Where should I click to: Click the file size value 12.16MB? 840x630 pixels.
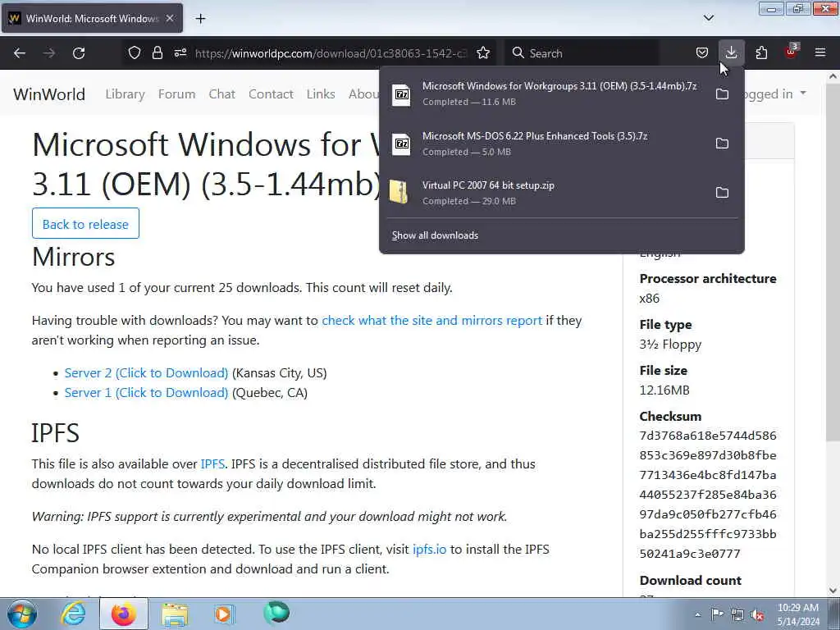pyautogui.click(x=664, y=390)
